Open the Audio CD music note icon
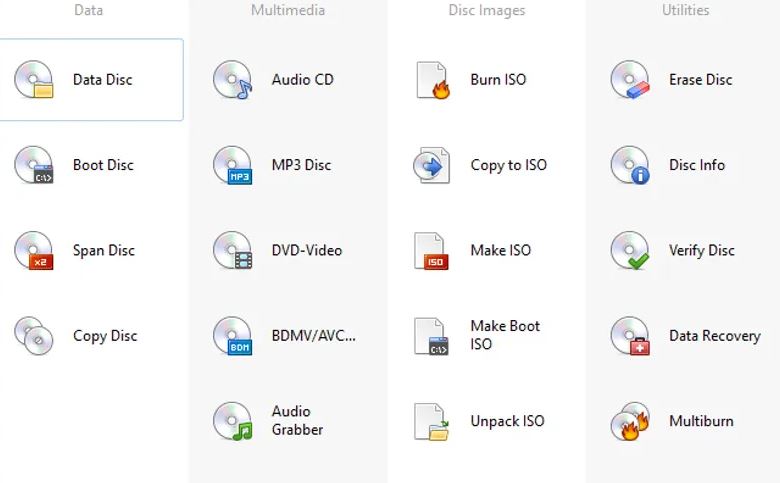Screen dimensions: 780x483 pos(233,80)
